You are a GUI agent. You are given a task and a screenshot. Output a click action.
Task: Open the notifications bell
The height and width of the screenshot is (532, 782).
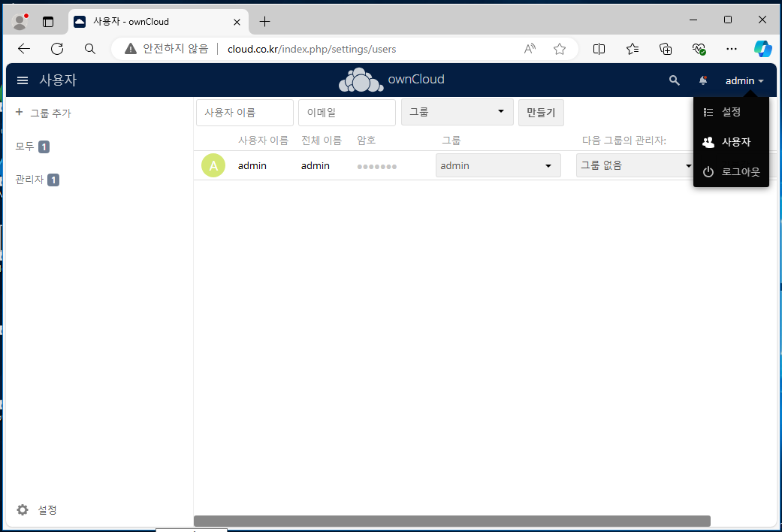[x=703, y=80]
